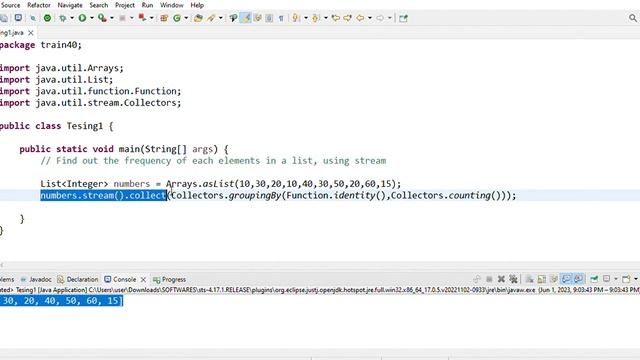This screenshot has width=640, height=360.
Task: Open the Run menu
Action: [x=147, y=5]
